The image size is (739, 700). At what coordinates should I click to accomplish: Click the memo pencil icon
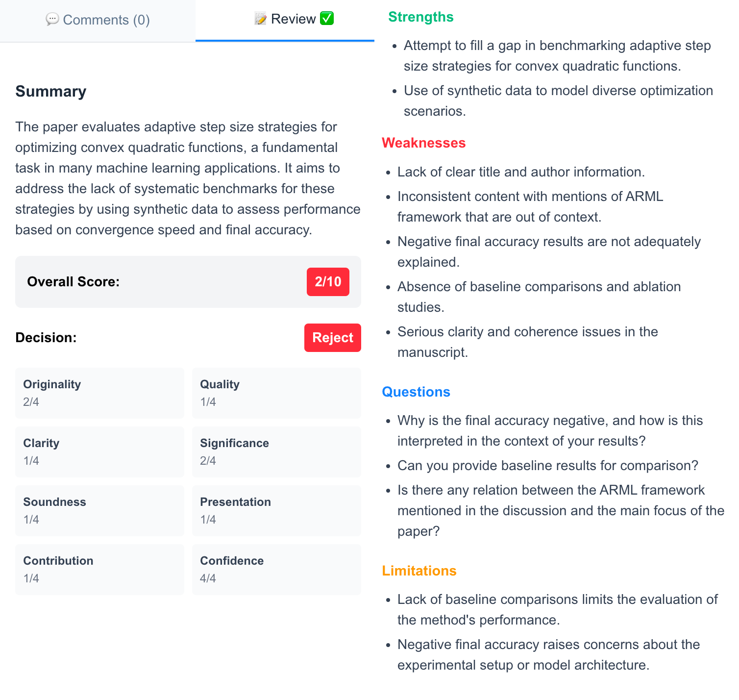tap(261, 19)
